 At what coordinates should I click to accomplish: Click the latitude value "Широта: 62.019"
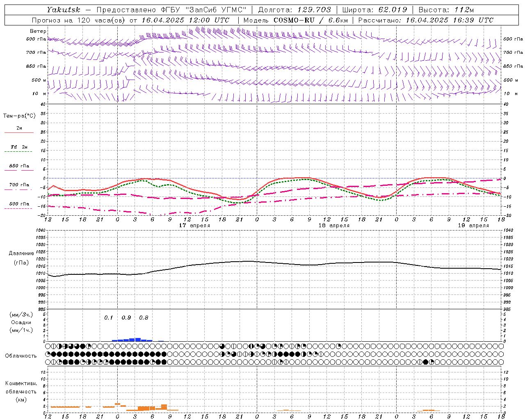pyautogui.click(x=375, y=10)
